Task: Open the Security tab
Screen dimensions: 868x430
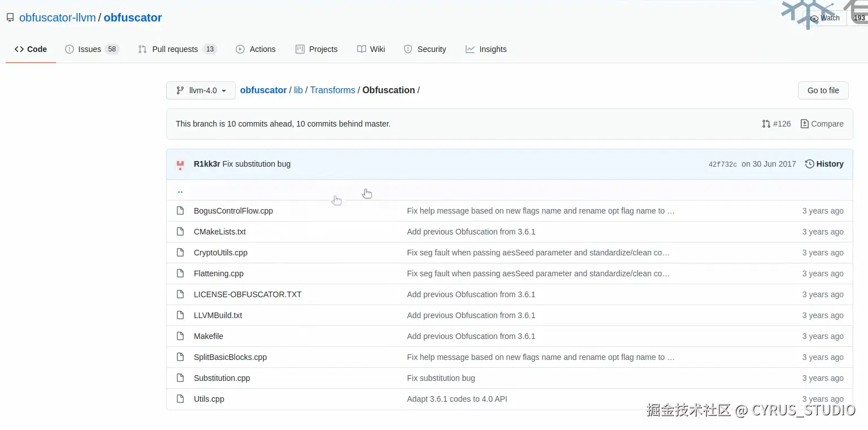Action: click(x=425, y=49)
